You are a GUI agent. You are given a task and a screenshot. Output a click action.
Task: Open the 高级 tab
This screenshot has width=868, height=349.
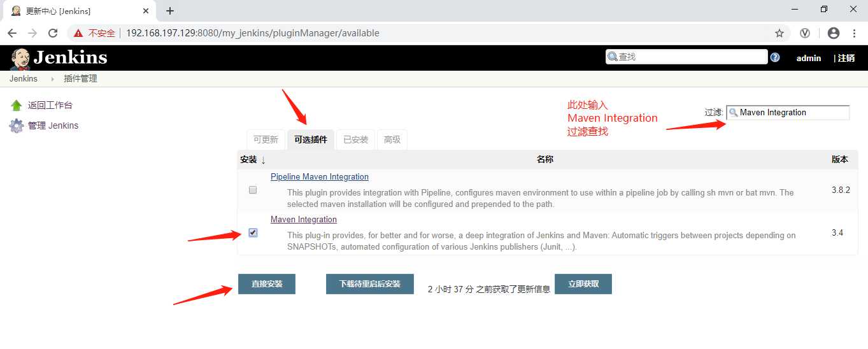pyautogui.click(x=392, y=139)
